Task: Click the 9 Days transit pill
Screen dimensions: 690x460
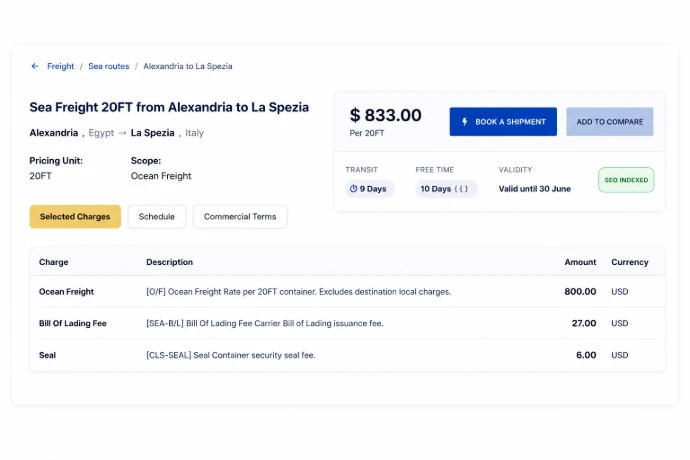Action: pyautogui.click(x=369, y=189)
